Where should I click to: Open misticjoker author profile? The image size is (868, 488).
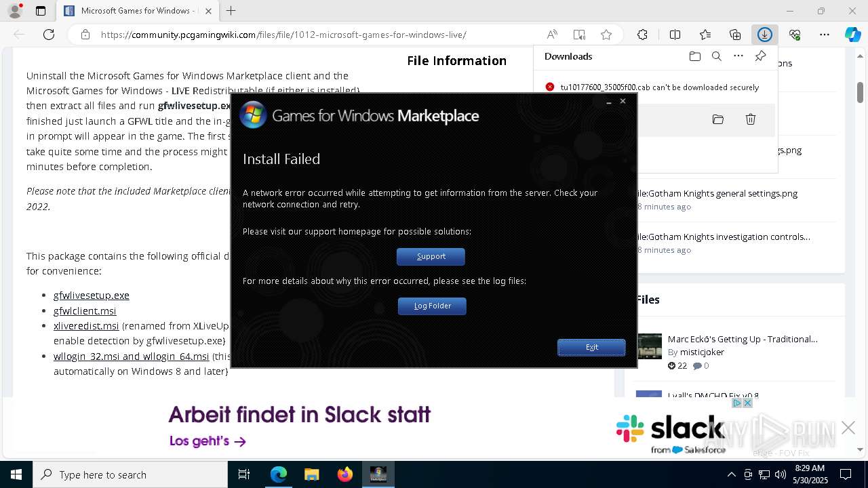coord(702,352)
